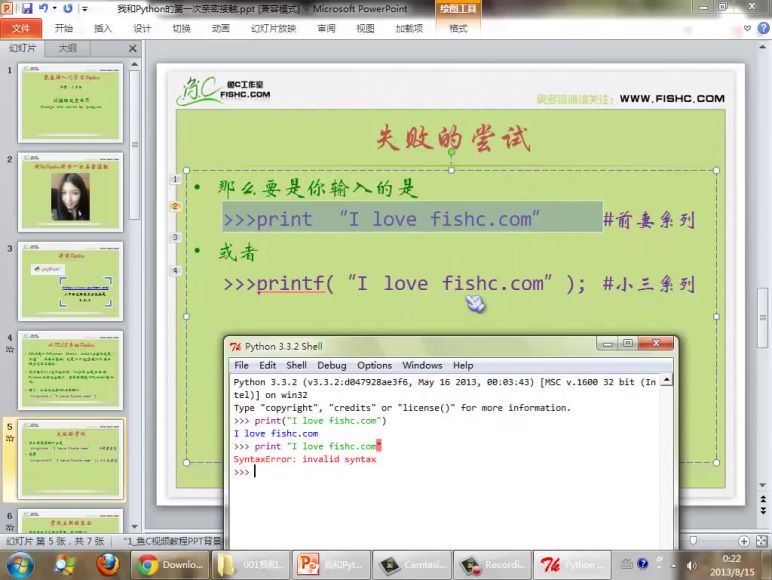Image resolution: width=772 pixels, height=580 pixels.
Task: Expand the ribbon with the chevron icon
Action: [x=747, y=28]
